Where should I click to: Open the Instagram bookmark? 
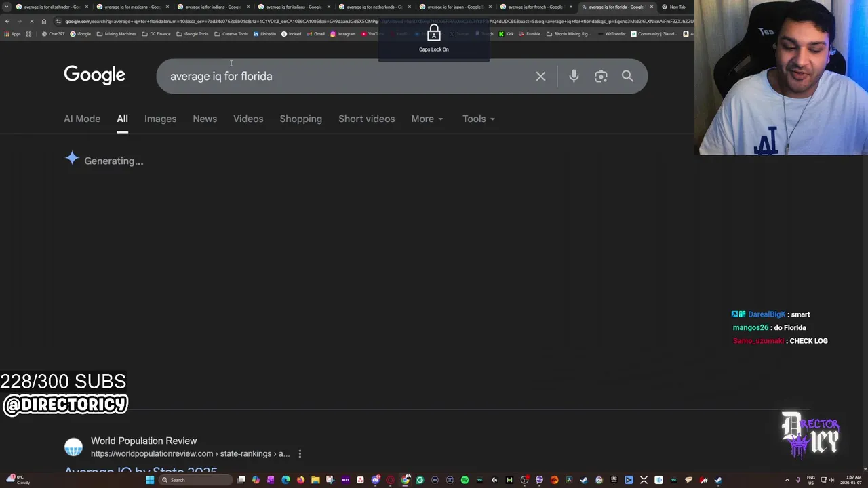click(342, 34)
